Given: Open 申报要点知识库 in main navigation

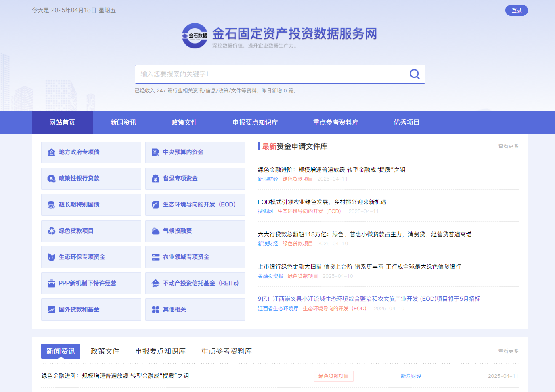Looking at the screenshot, I should point(255,123).
